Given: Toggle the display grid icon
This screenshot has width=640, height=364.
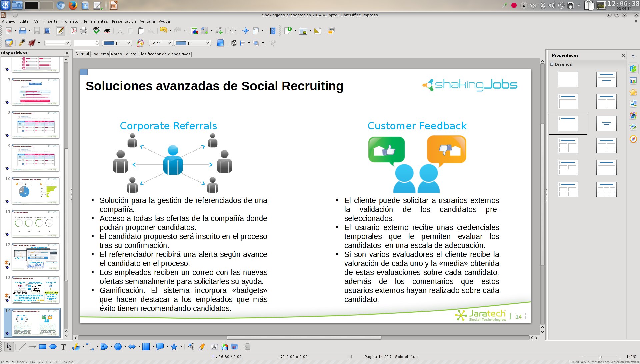Looking at the screenshot, I should (232, 31).
